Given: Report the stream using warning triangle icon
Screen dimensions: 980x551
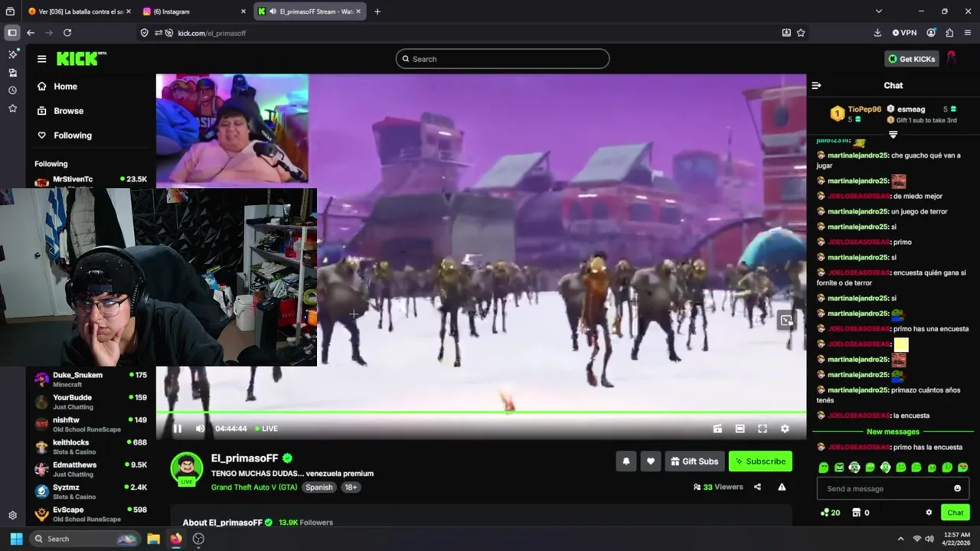Looking at the screenshot, I should [782, 487].
